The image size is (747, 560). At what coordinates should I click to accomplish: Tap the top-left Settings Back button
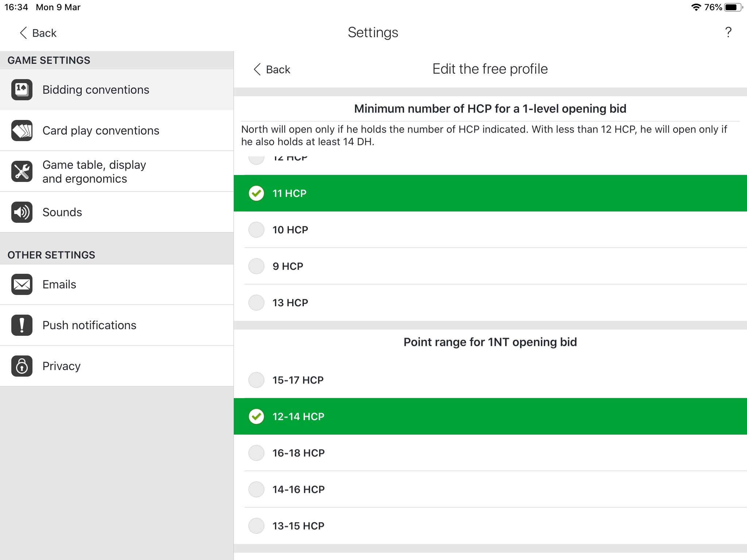pos(38,33)
